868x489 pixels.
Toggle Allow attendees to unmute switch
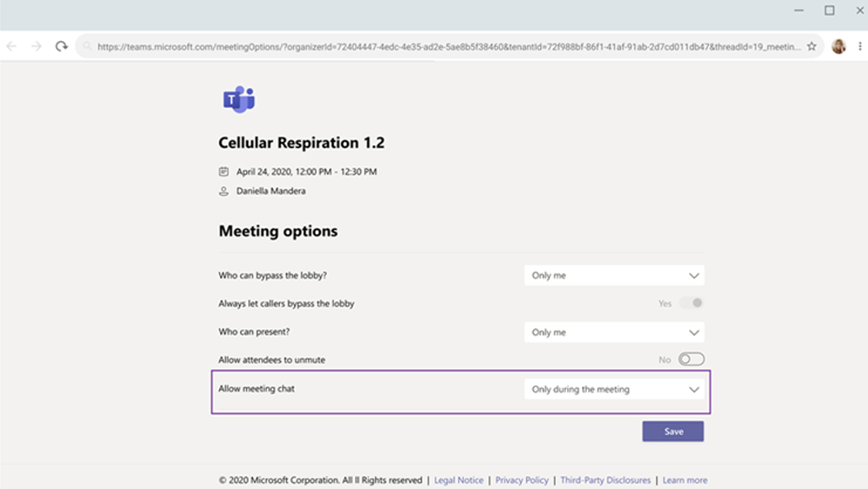click(x=691, y=359)
